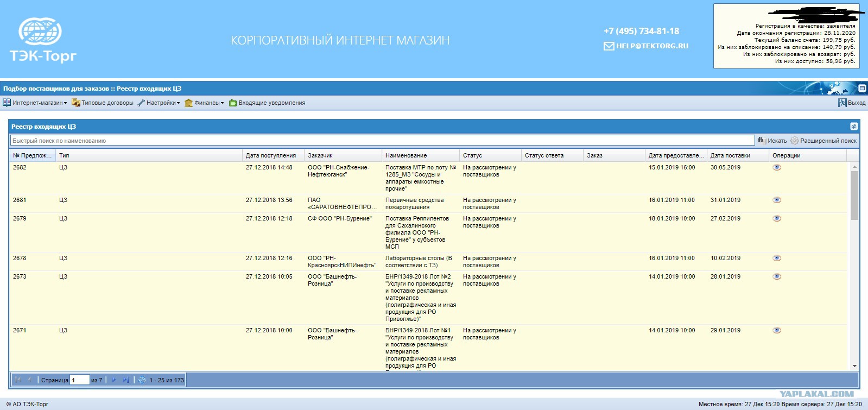Click the phone number +7 (495) 734-81-18
This screenshot has width=868, height=410.
coord(641,31)
